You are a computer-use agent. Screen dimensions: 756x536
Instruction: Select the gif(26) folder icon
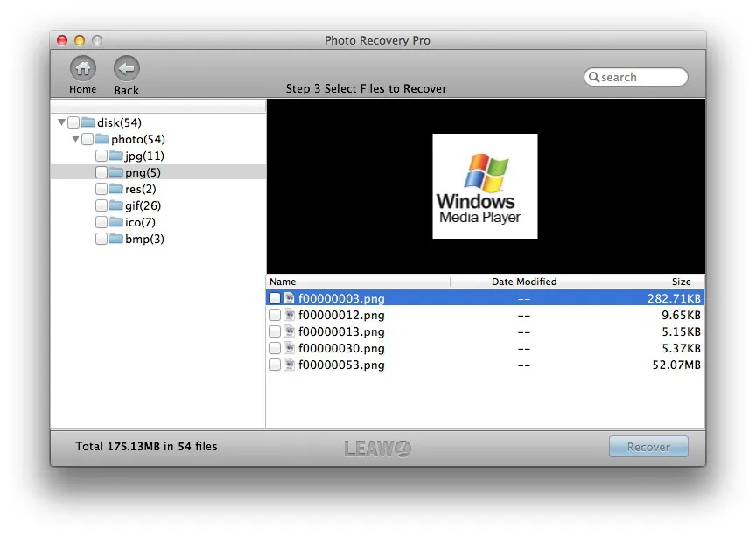click(x=115, y=205)
